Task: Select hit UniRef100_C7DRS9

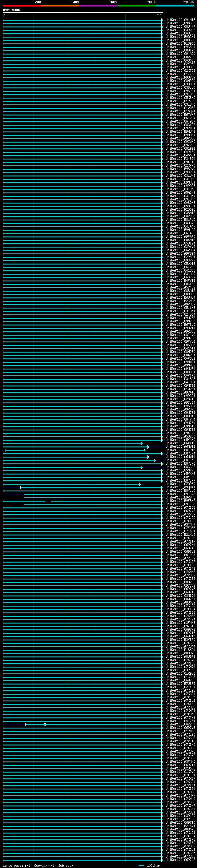Action: tap(180, 484)
